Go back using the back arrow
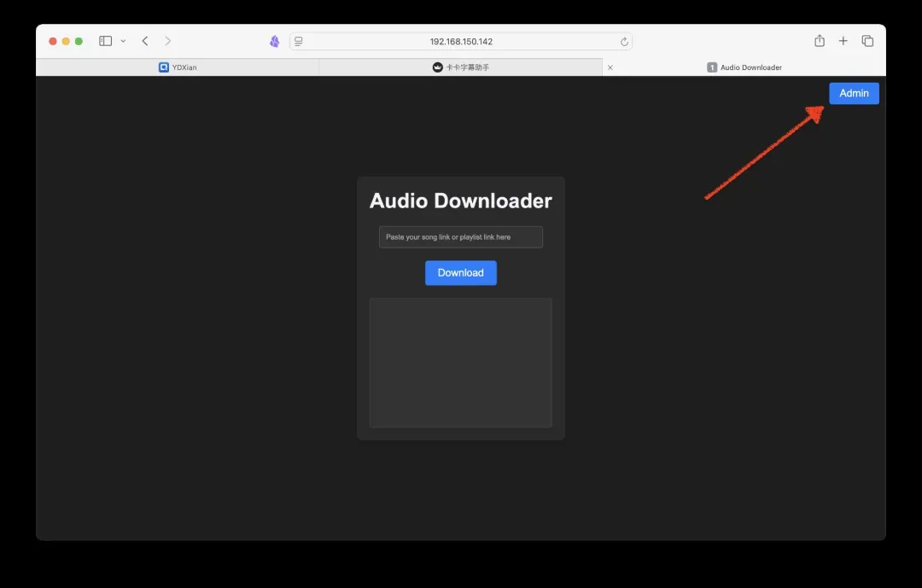Viewport: 922px width, 588px height. click(x=145, y=41)
